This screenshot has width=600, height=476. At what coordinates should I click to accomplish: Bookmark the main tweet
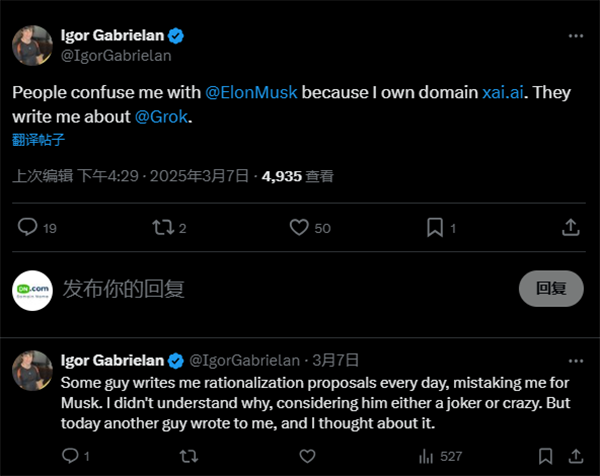click(435, 228)
